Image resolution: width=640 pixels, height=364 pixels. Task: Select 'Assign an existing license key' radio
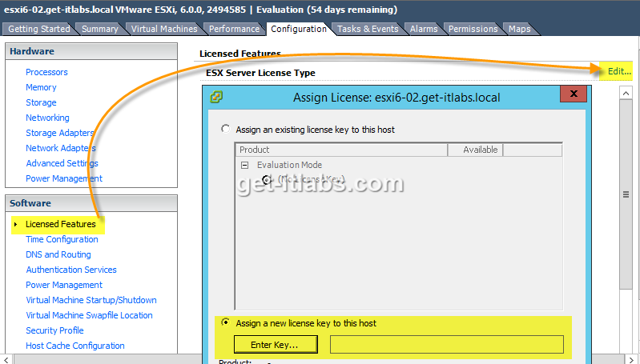226,129
